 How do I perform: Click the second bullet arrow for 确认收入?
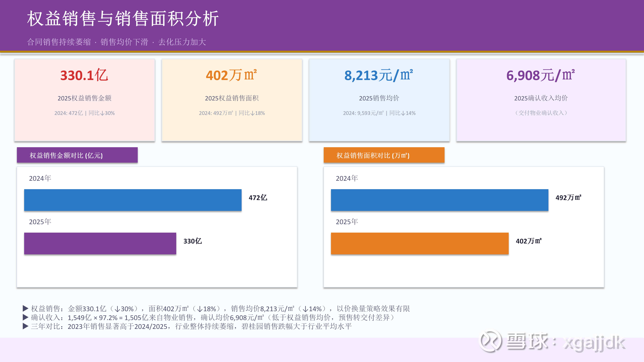(x=25, y=317)
